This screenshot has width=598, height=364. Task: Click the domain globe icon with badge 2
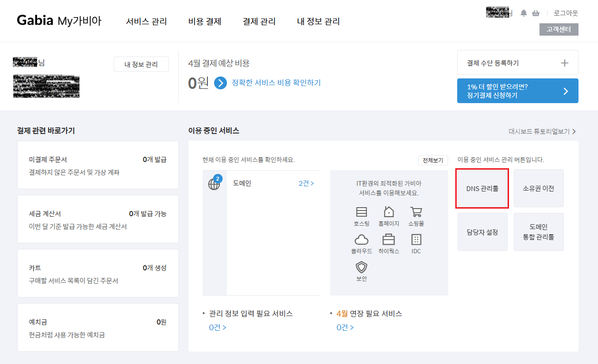coord(214,183)
